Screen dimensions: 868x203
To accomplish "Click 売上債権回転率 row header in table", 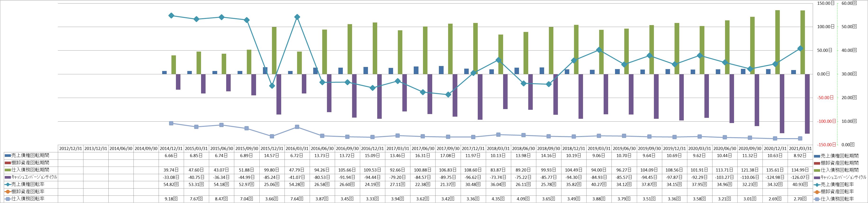I will tap(31, 185).
